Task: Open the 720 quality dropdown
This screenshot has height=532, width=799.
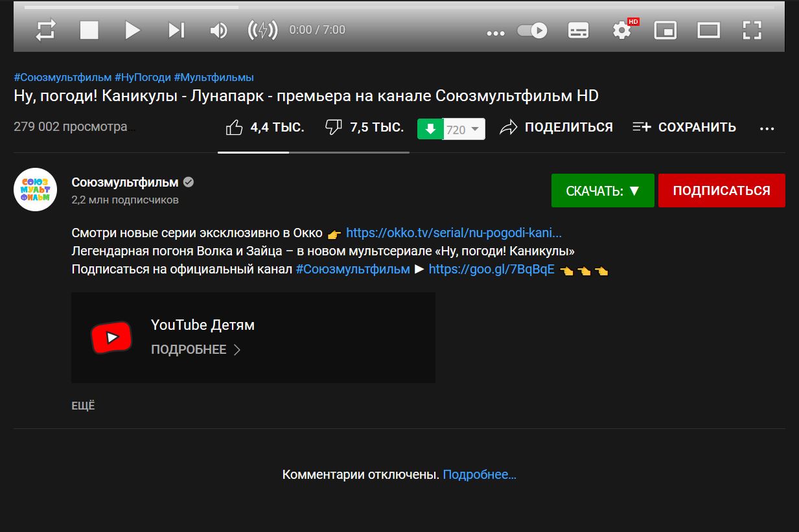Action: [464, 129]
